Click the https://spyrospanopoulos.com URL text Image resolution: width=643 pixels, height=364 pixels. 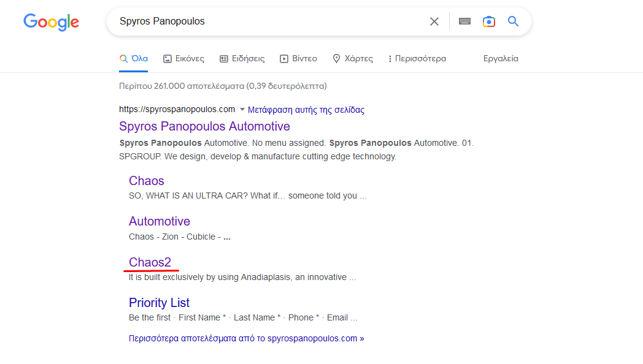pos(177,109)
